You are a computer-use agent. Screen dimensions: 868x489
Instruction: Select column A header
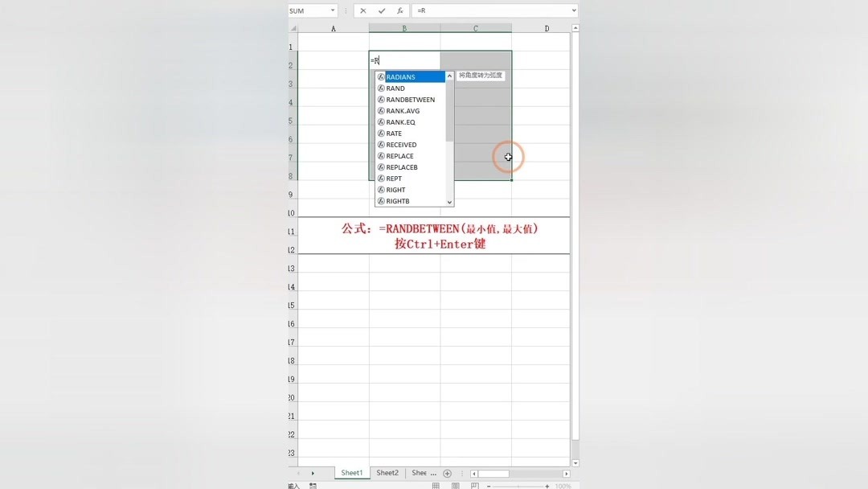point(333,27)
